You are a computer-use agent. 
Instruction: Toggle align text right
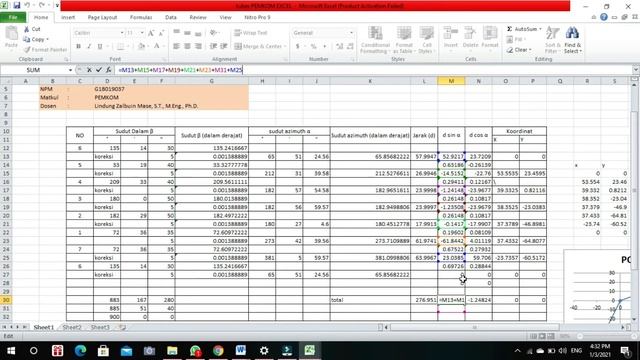coord(198,46)
